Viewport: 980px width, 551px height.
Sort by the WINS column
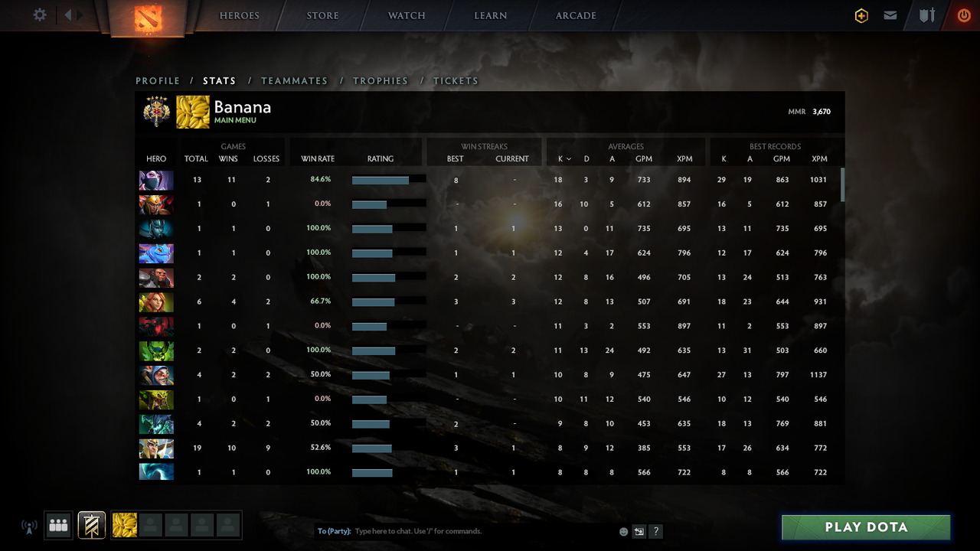228,159
